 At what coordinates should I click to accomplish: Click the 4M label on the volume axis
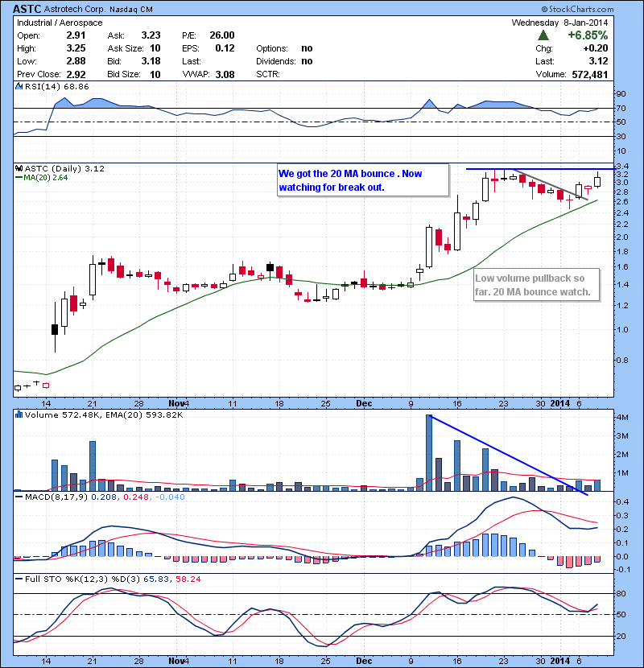point(622,418)
